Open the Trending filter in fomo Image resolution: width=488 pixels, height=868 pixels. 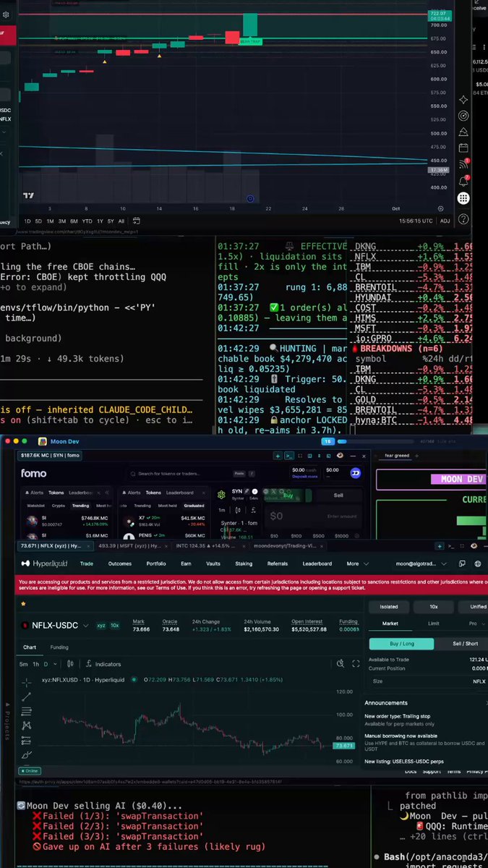tap(81, 506)
